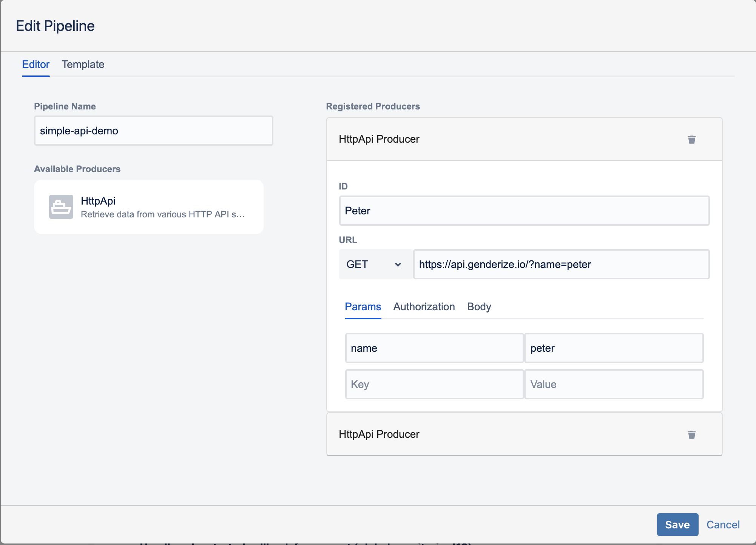Delete the first HttpApi Producer via trash icon
756x545 pixels.
point(691,140)
